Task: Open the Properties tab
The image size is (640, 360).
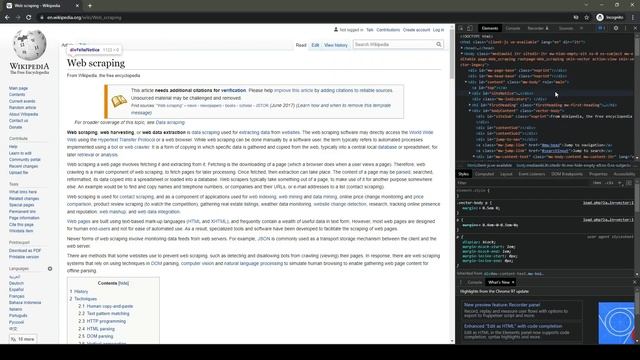Action: click(x=598, y=174)
